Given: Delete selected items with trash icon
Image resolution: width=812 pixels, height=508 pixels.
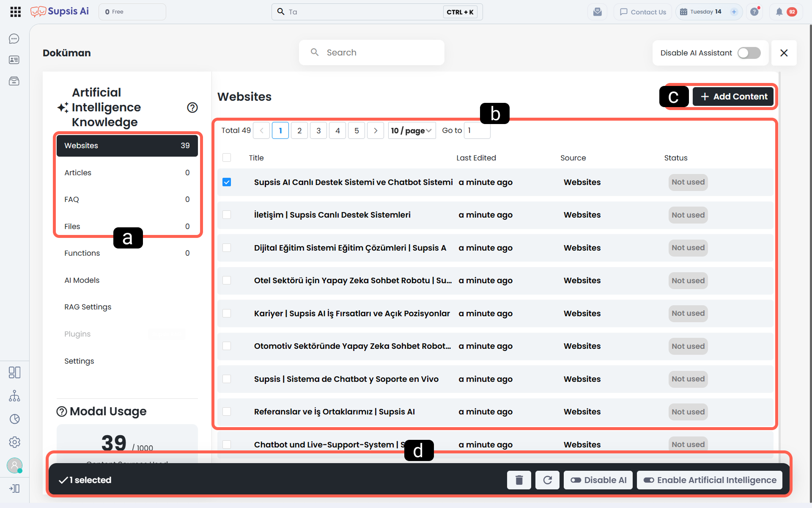Looking at the screenshot, I should pyautogui.click(x=519, y=480).
